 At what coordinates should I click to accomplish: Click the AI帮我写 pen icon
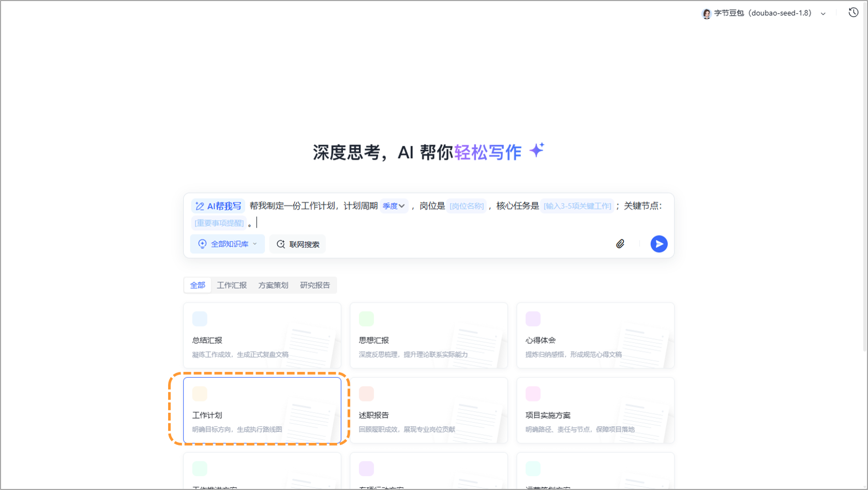[x=200, y=206]
